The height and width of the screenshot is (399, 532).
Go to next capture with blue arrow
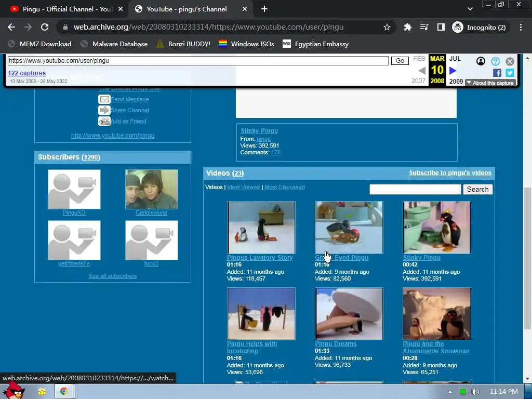pyautogui.click(x=453, y=71)
